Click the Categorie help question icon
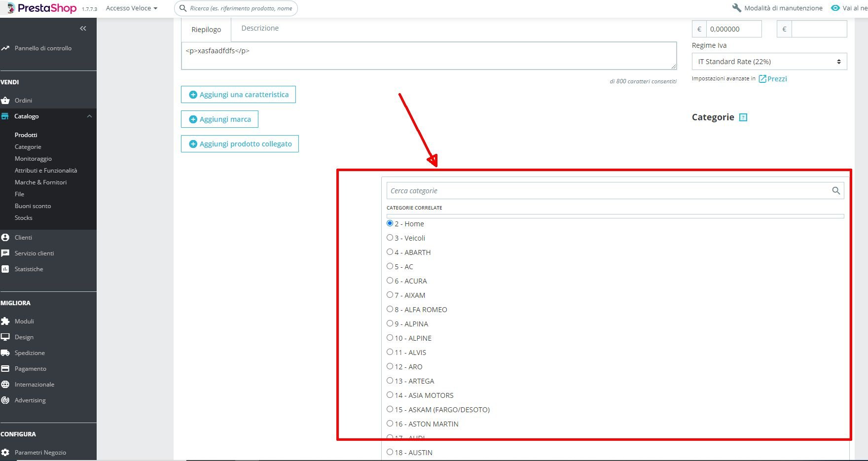Screen dimensions: 868x461 coord(744,117)
